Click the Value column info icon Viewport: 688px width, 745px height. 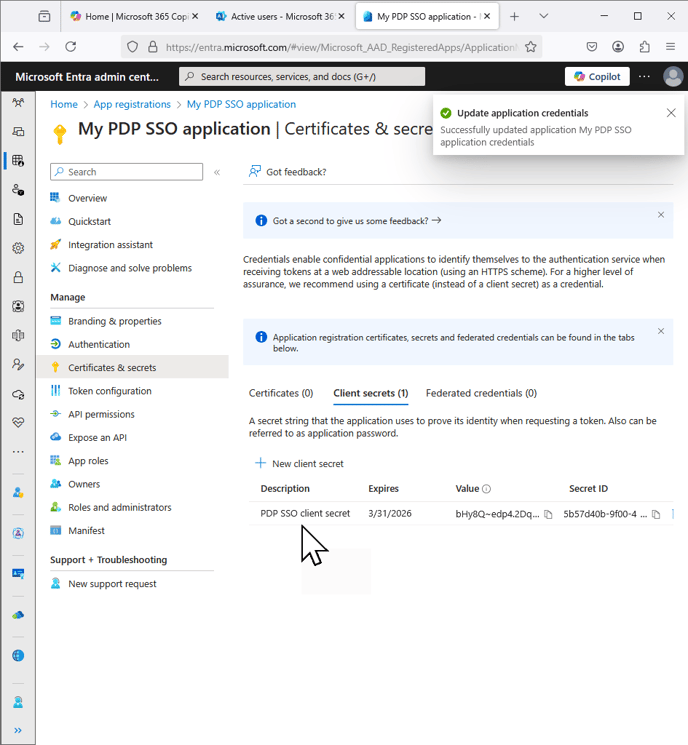(487, 489)
